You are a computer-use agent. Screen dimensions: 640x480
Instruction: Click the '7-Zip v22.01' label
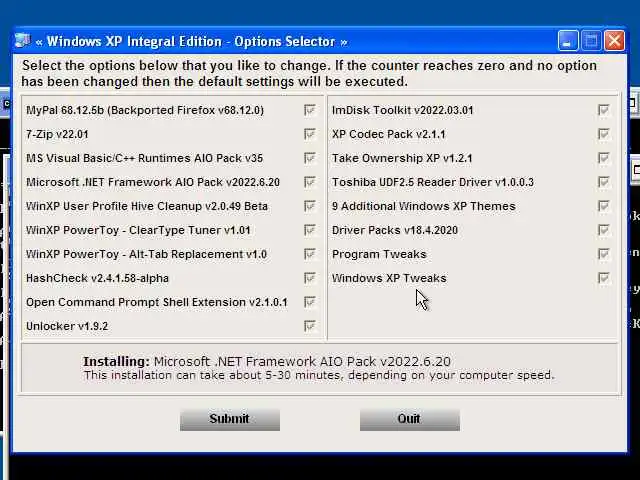57,134
